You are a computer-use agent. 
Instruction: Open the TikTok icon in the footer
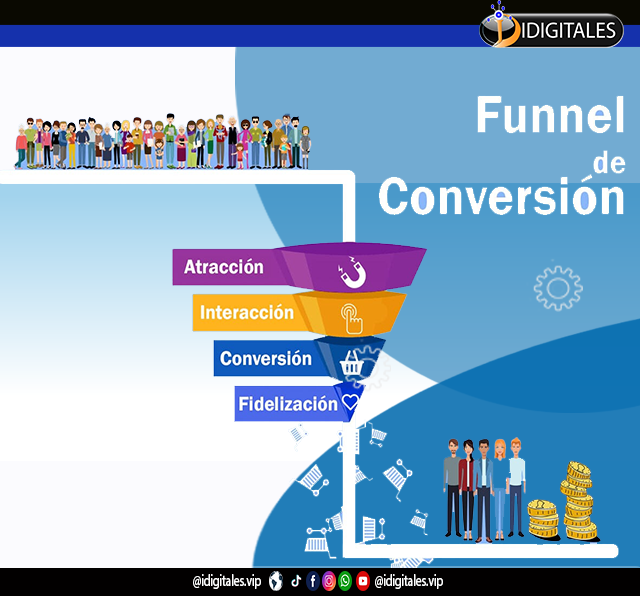296,581
